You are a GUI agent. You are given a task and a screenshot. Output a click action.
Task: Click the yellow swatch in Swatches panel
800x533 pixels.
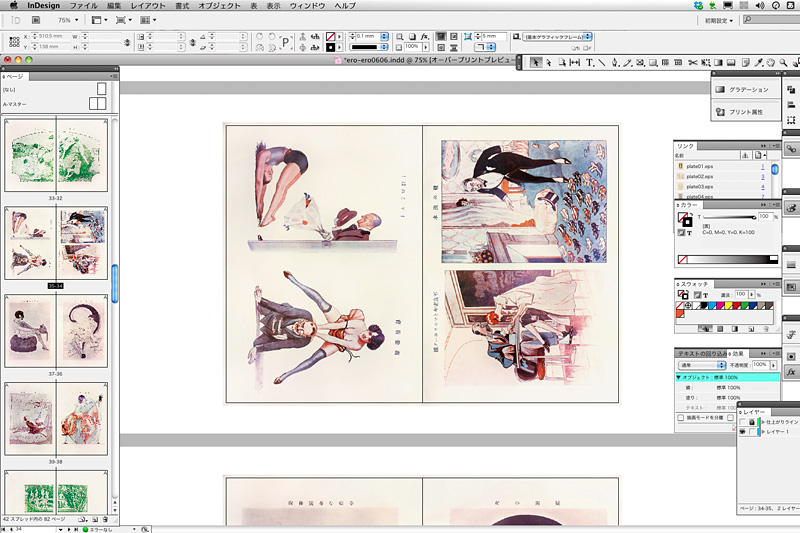729,306
